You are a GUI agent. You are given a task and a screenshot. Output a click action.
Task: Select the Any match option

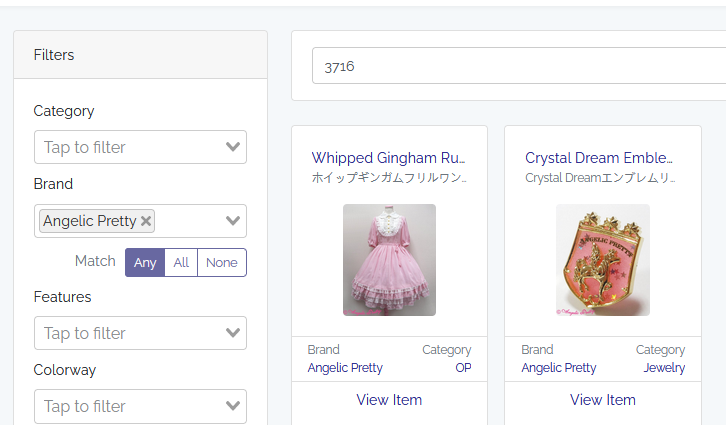click(145, 262)
